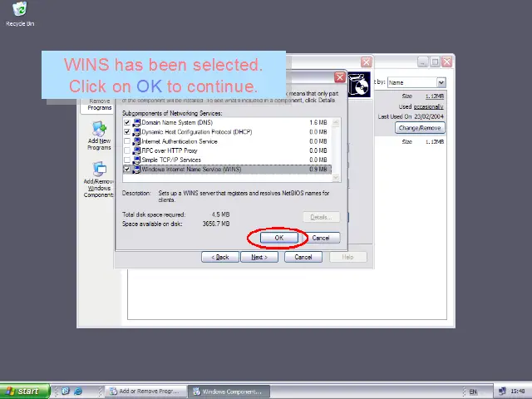Open Add New Programs in sidebar

pos(99,135)
